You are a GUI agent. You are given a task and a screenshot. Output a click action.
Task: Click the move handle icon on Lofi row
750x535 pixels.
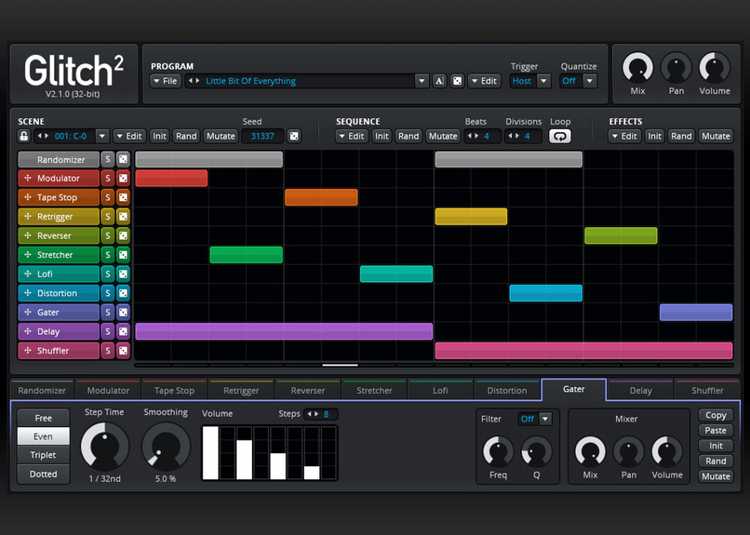[26, 274]
